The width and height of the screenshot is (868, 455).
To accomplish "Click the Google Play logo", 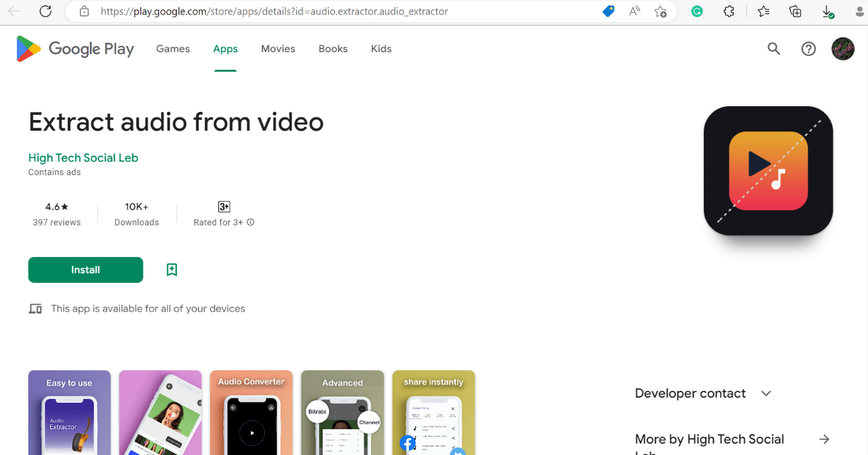I will pyautogui.click(x=75, y=49).
